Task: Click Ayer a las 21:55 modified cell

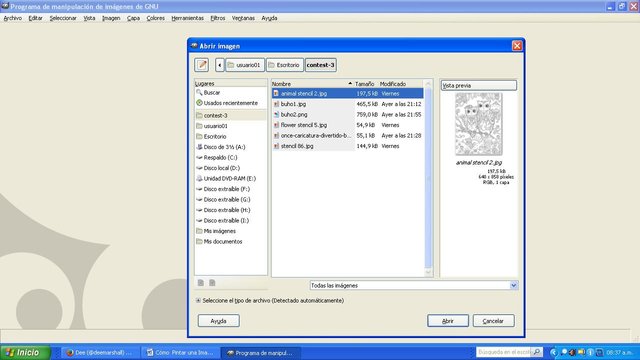Action: (x=401, y=115)
